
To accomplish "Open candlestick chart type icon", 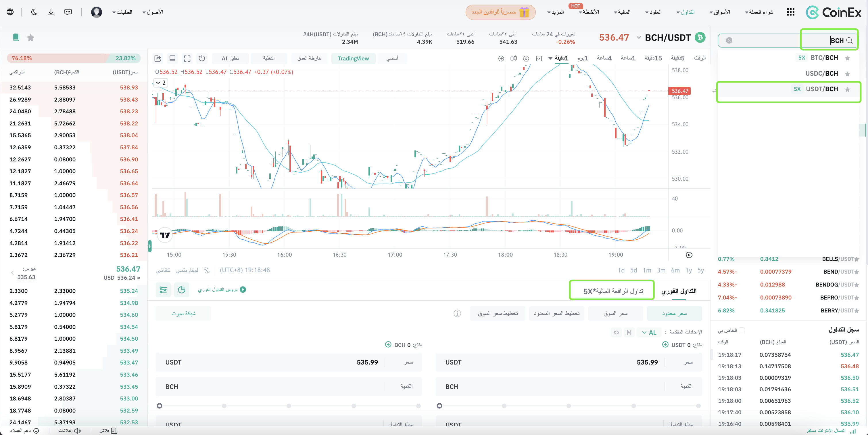I will 514,58.
